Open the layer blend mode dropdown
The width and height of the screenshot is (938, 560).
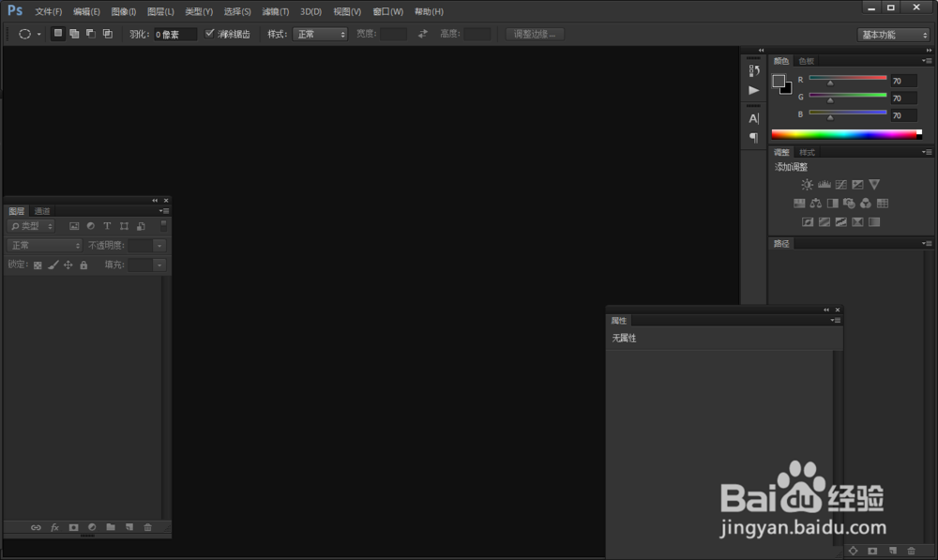(44, 246)
